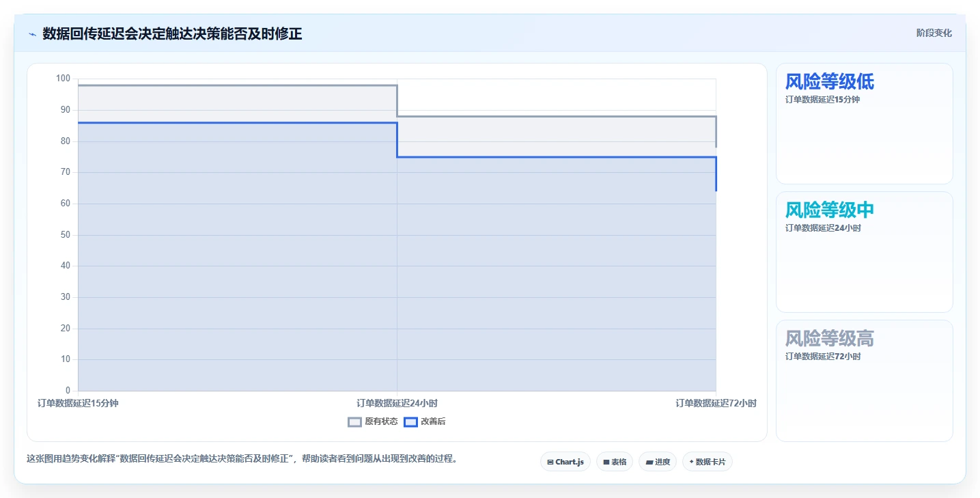
Task: Select the 数据卡片 tag button
Action: click(x=708, y=462)
